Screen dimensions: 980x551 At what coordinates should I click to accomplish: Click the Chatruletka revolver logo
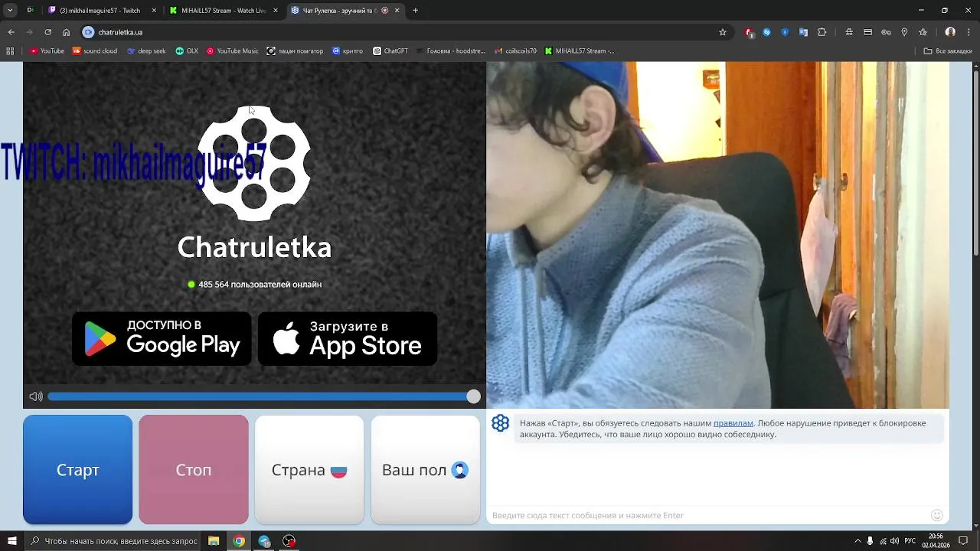(x=254, y=163)
